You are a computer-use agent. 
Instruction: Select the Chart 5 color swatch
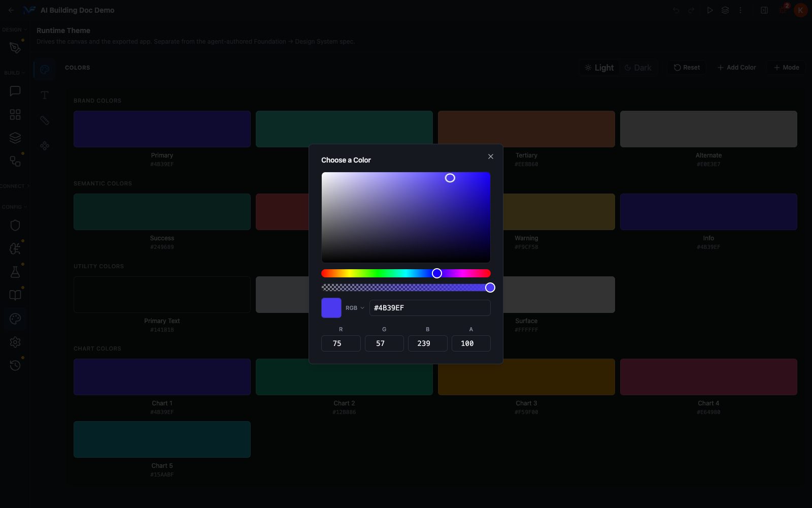pyautogui.click(x=162, y=439)
